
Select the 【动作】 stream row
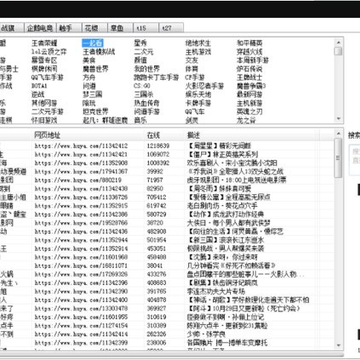point(167,214)
